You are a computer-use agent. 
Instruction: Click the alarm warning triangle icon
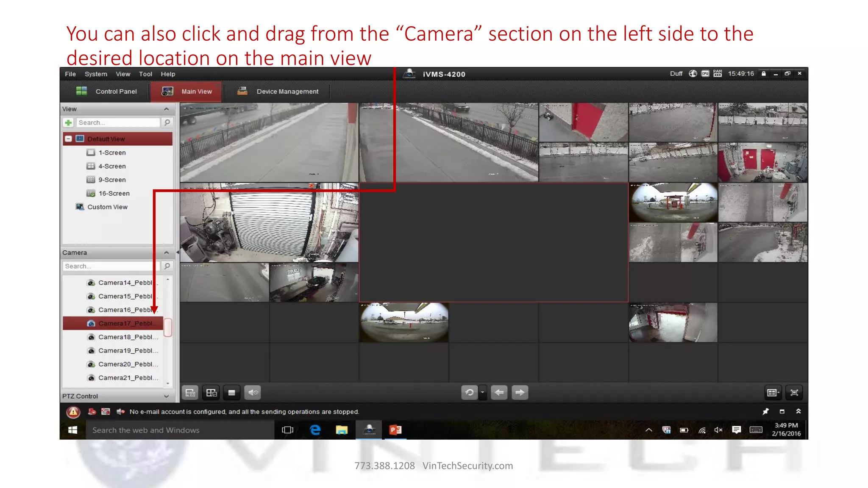(x=73, y=412)
